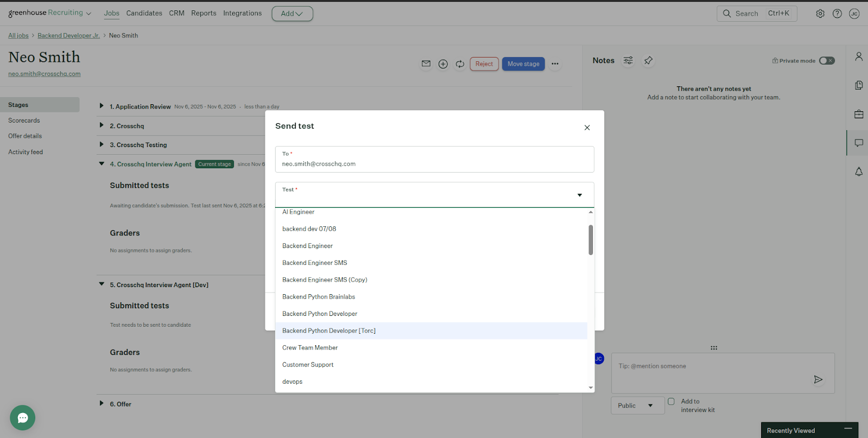Check the Add to interview kit box

pyautogui.click(x=671, y=402)
